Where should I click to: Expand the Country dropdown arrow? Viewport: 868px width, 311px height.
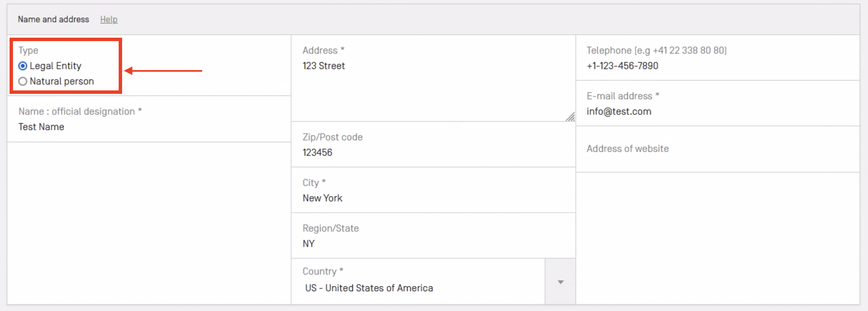pos(560,282)
